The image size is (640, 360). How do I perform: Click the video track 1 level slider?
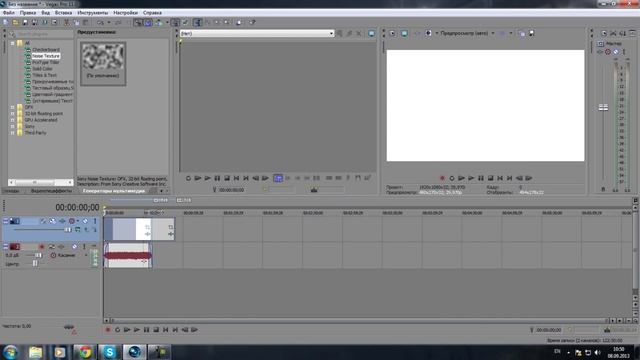68,230
